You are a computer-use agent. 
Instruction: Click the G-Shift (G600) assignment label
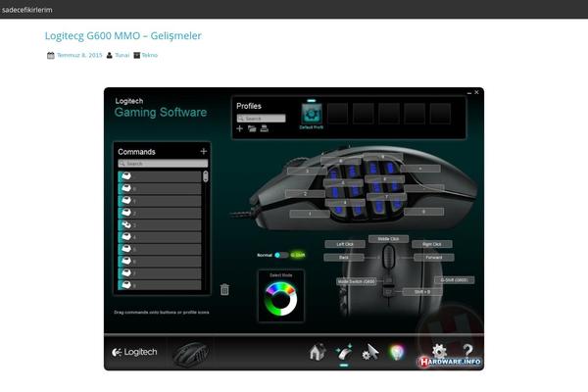coord(454,280)
